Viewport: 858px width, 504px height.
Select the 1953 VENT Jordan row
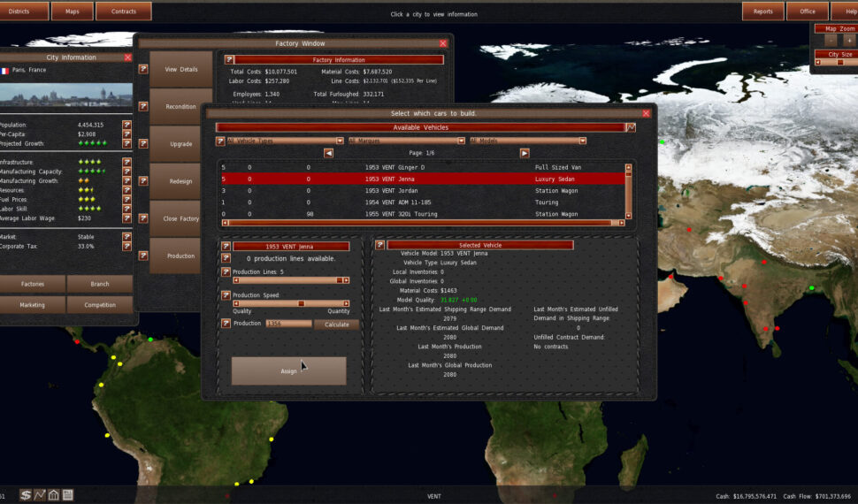tap(421, 190)
